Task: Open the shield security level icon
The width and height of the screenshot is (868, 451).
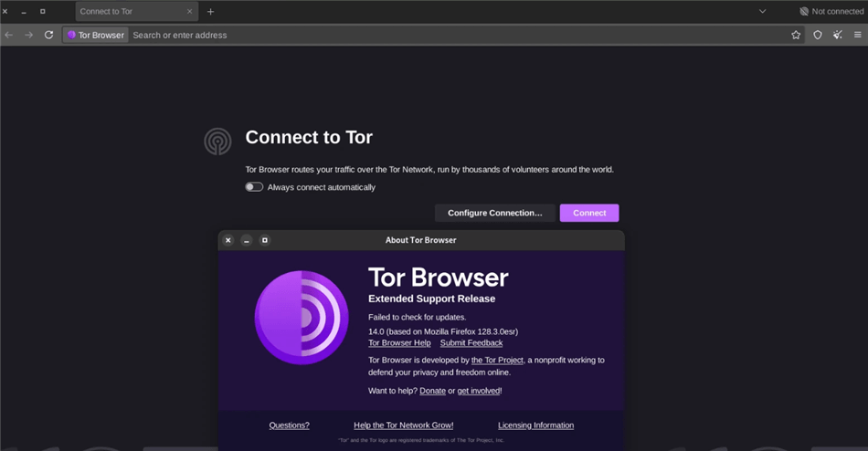Action: tap(818, 35)
